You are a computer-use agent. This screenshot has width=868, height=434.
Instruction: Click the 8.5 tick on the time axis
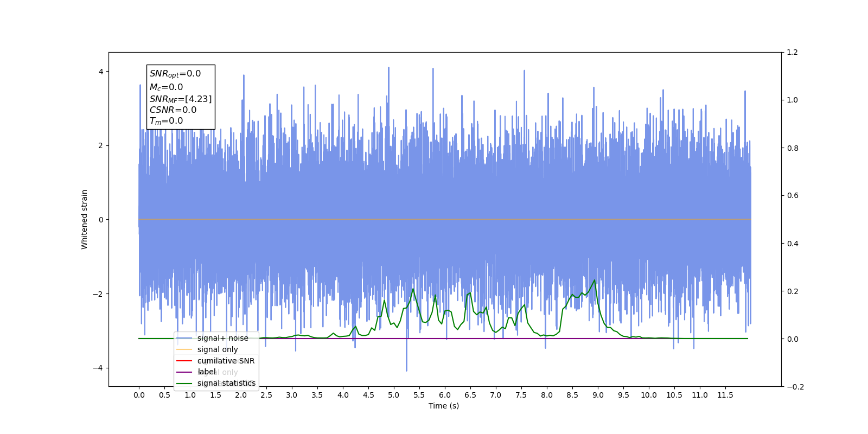tap(572, 395)
